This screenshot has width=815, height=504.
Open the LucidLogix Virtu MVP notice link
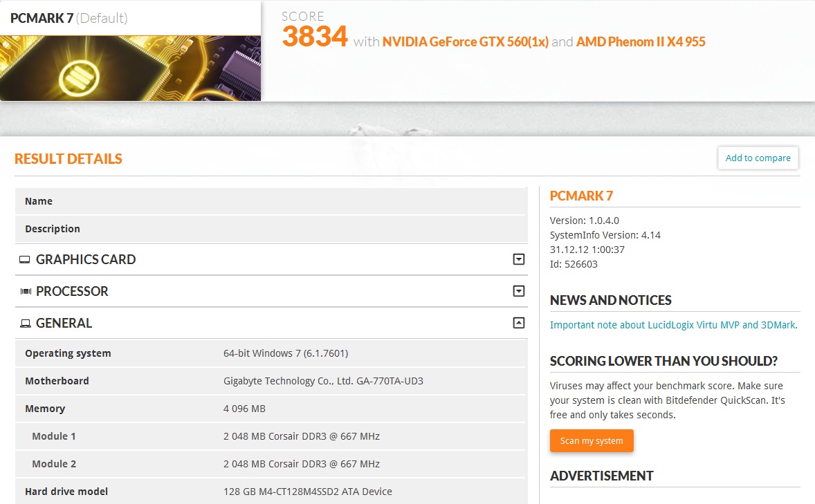pyautogui.click(x=674, y=325)
